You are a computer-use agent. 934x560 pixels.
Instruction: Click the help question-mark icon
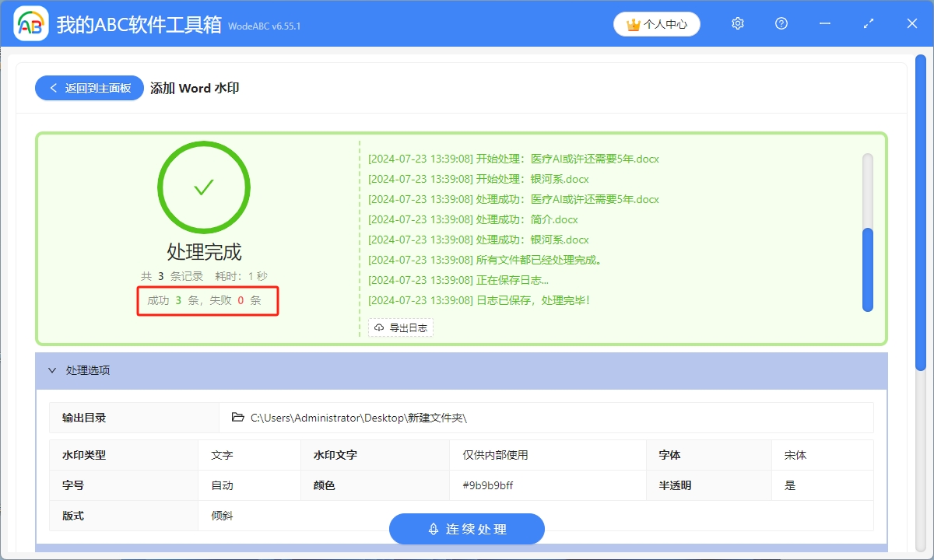click(x=781, y=23)
